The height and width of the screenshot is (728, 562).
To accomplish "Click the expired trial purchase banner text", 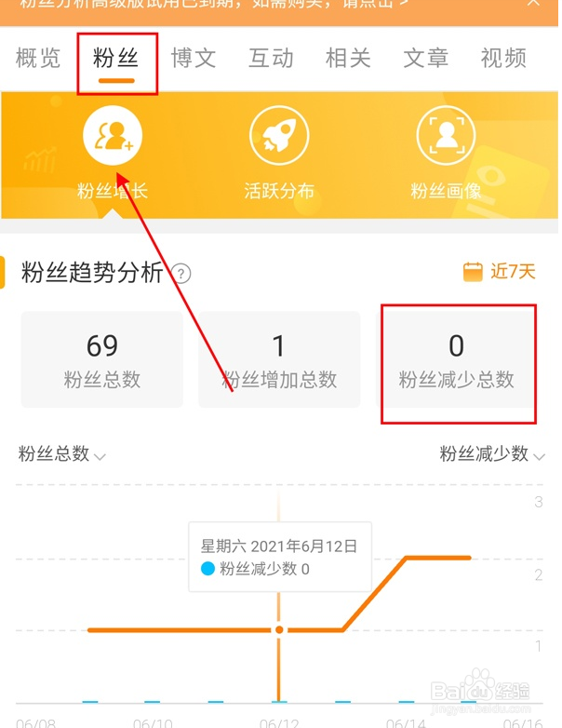I will 213,4.
